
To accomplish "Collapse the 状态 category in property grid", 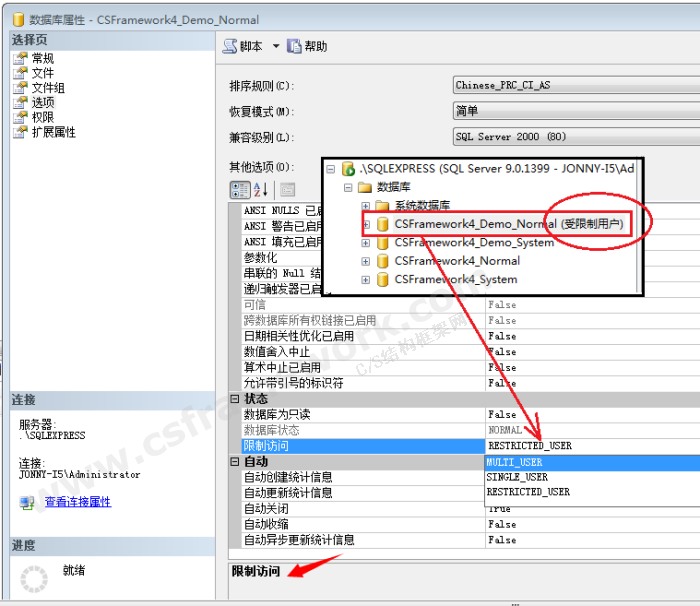I will point(236,399).
